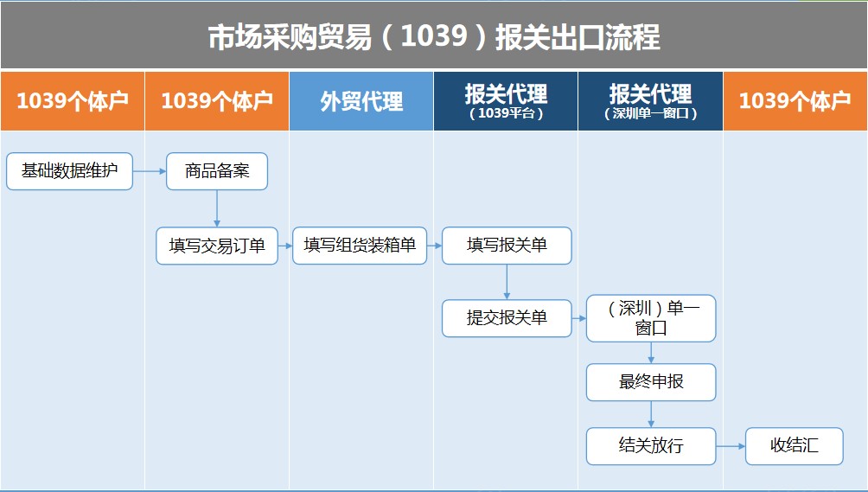The height and width of the screenshot is (492, 868).
Task: Select the last orange 1039个体户 header
Action: tap(795, 101)
